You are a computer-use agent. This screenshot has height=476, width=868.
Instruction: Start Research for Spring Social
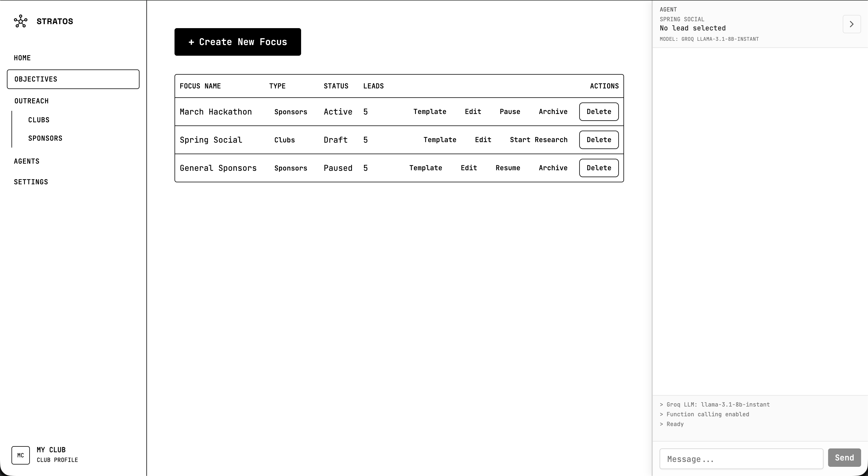point(538,140)
